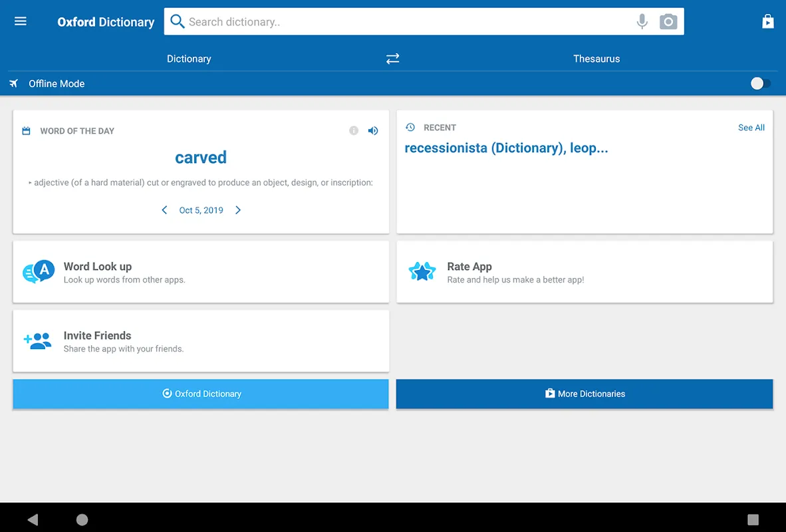Image resolution: width=786 pixels, height=532 pixels.
Task: Click the Rate App star icon
Action: tap(422, 272)
